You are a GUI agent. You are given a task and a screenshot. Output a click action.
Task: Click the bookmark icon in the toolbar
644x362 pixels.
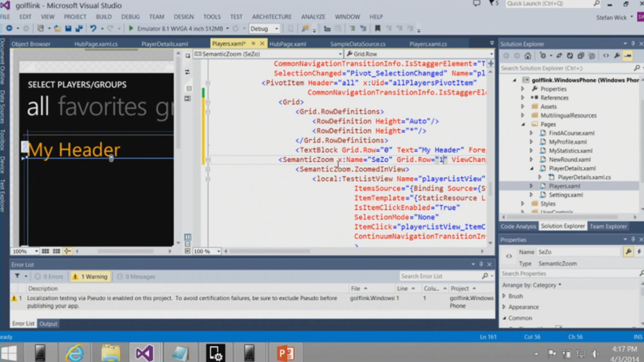coord(377,28)
